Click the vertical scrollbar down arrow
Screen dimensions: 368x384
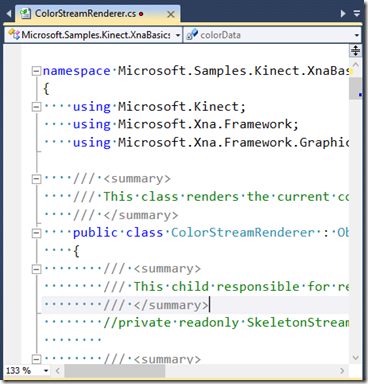356,358
